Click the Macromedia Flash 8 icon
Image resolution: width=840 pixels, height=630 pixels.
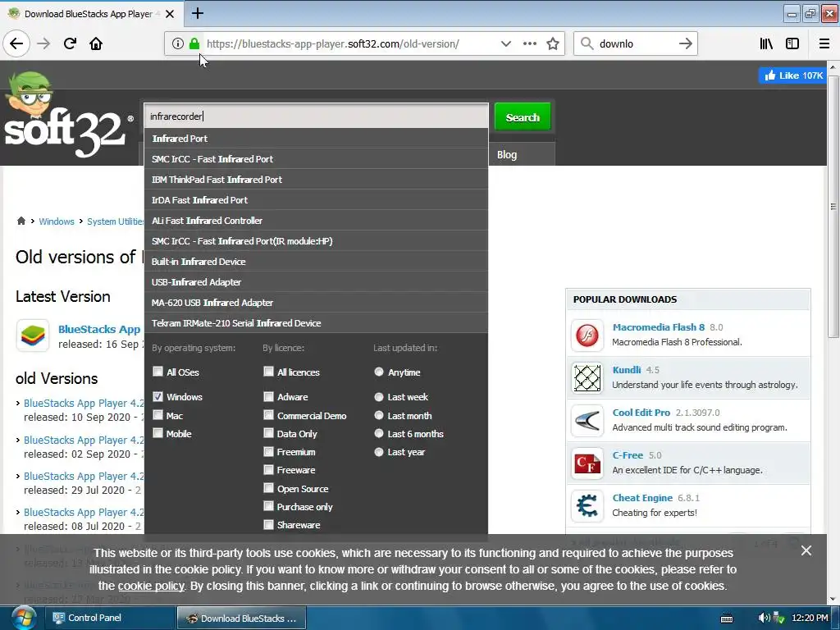[x=587, y=336]
